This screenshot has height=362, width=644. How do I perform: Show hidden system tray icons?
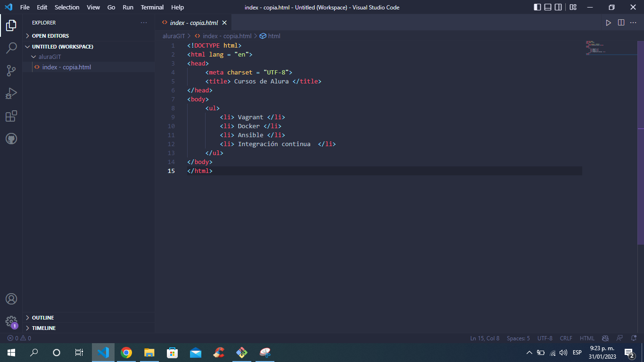click(x=529, y=353)
